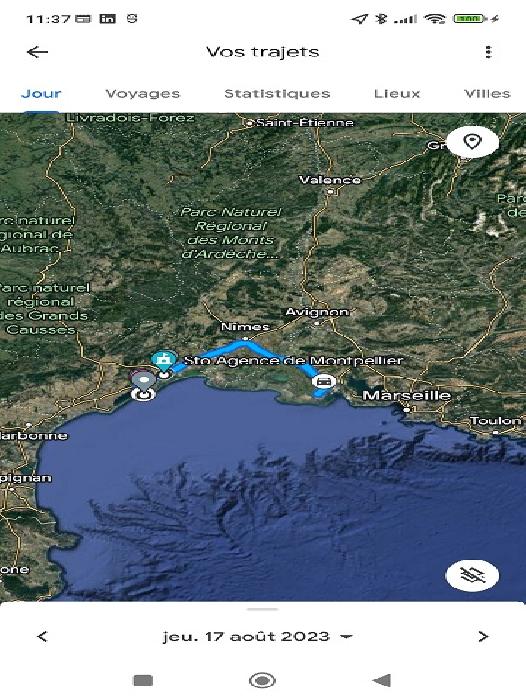Tap the hotel bed marker on map
Screen dimensions: 526x700
click(x=324, y=381)
